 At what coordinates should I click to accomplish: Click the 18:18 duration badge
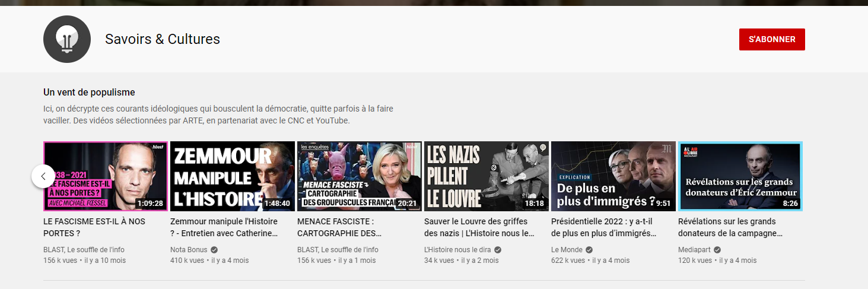tap(535, 204)
